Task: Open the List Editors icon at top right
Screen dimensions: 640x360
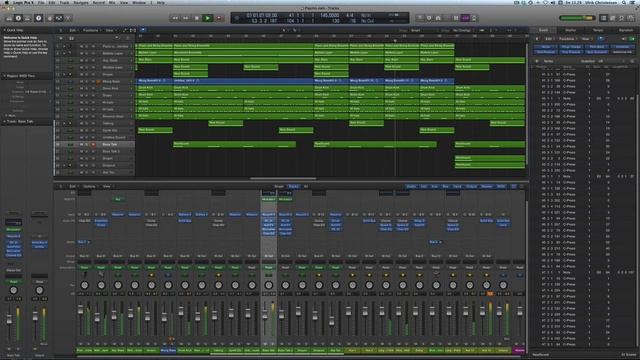Action: pos(604,18)
